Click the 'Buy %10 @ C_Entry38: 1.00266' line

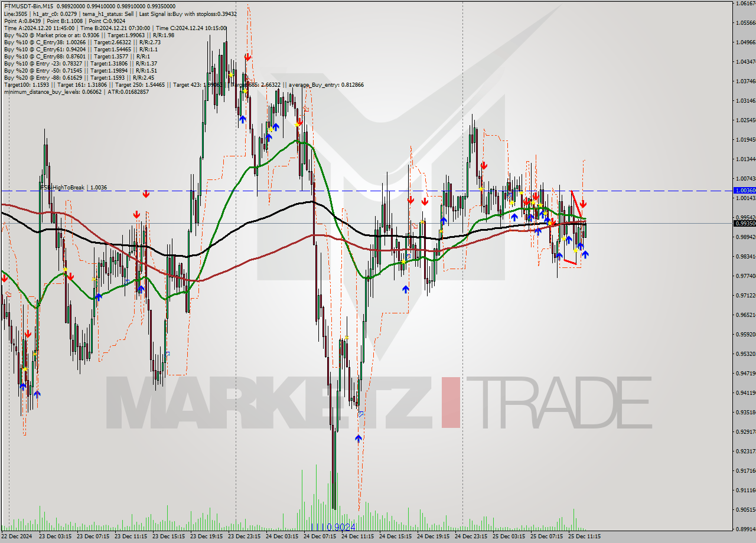pos(45,42)
